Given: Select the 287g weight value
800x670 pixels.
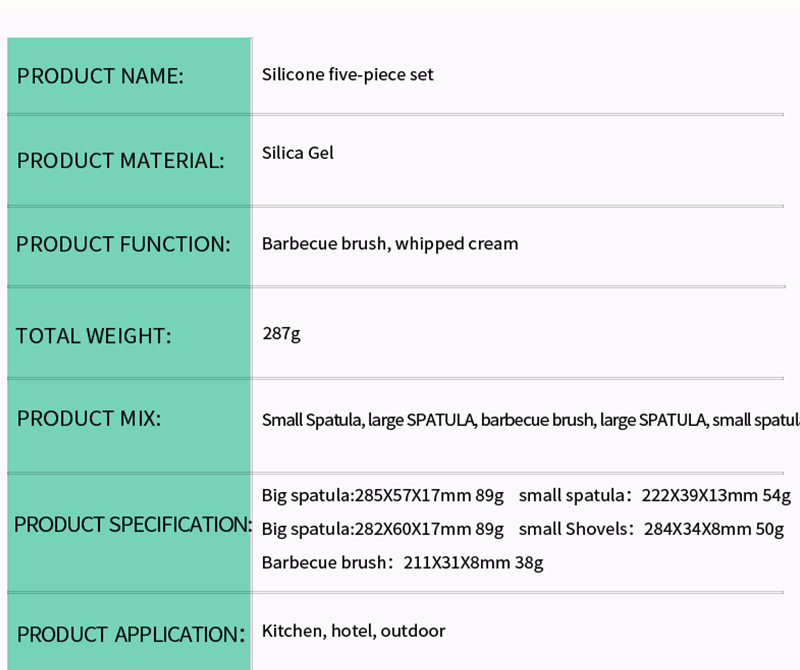Looking at the screenshot, I should [281, 333].
